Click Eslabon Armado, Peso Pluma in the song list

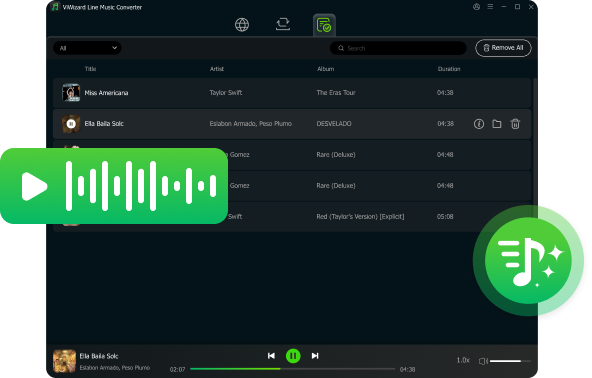(x=251, y=123)
